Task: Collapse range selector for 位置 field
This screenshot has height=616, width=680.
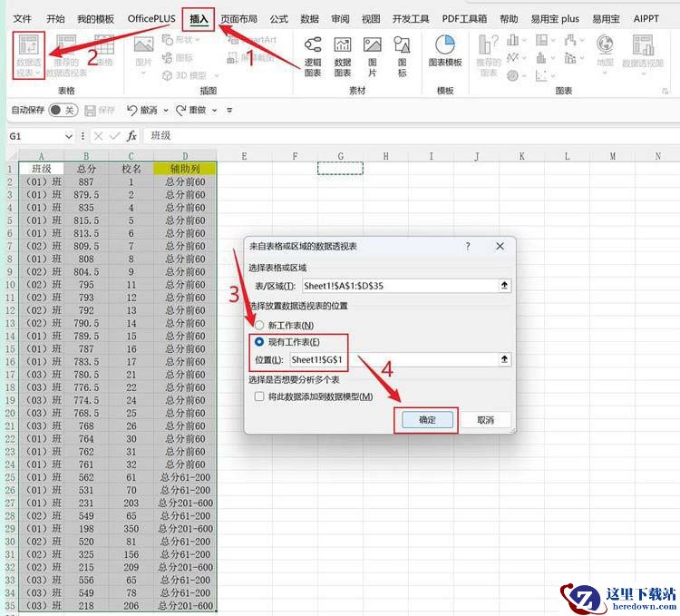Action: pyautogui.click(x=504, y=359)
